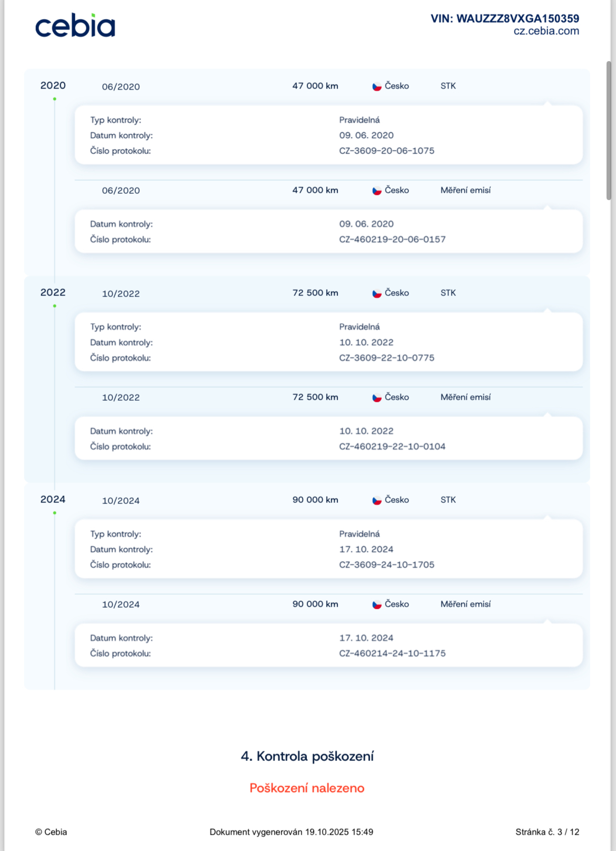Image resolution: width=616 pixels, height=851 pixels.
Task: Click the Czech flag in the 06/2020 Měření emisí row
Action: click(x=377, y=191)
